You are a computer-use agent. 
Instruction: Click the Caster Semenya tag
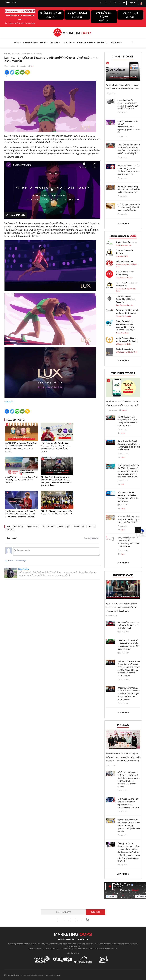[x=19, y=527]
